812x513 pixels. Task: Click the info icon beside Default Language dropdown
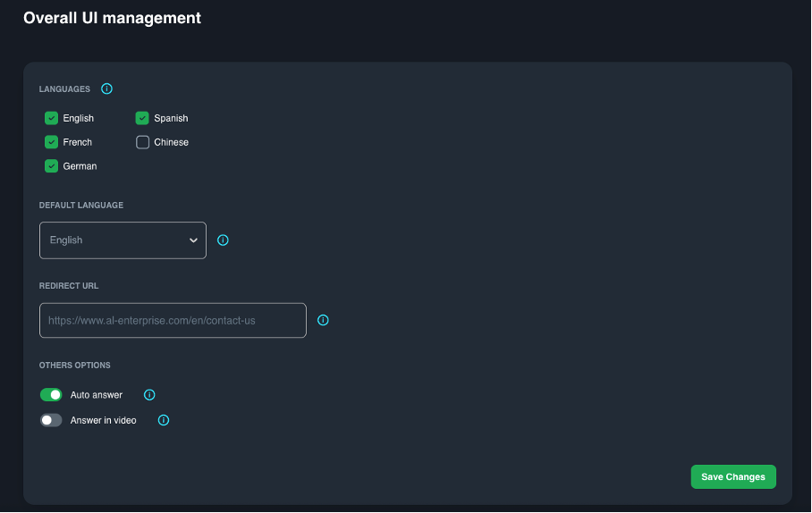pos(224,240)
